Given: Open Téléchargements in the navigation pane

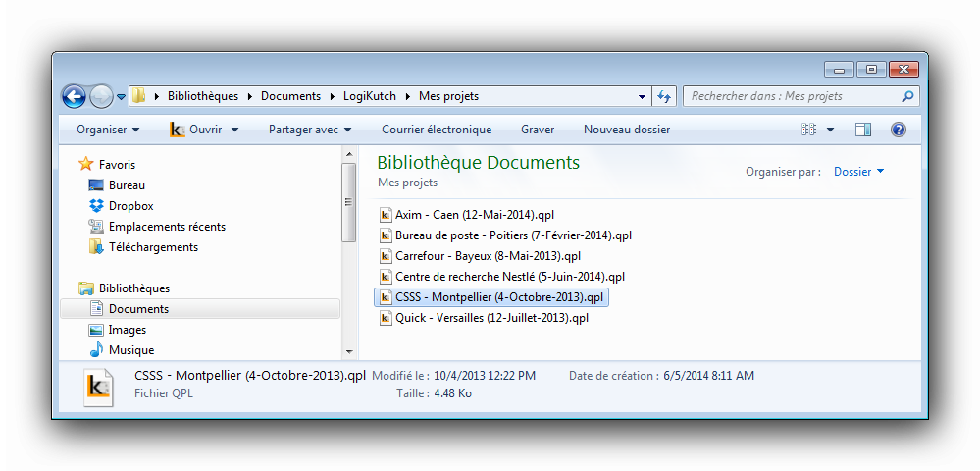Looking at the screenshot, I should pos(153,247).
